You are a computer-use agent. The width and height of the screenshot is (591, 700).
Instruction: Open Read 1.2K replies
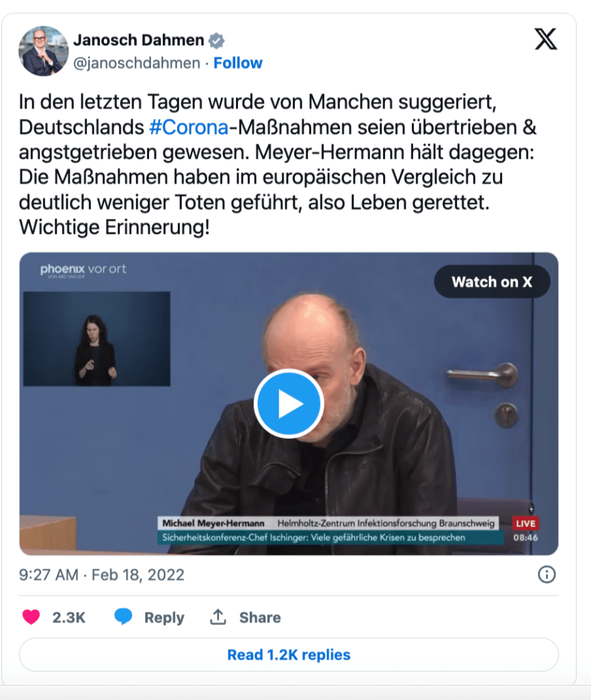pyautogui.click(x=289, y=654)
